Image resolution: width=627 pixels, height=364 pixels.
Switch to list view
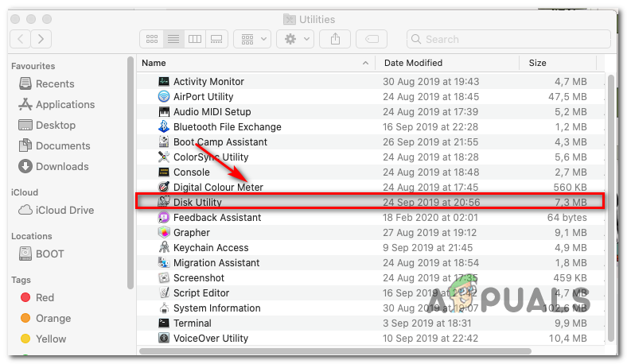pos(173,39)
